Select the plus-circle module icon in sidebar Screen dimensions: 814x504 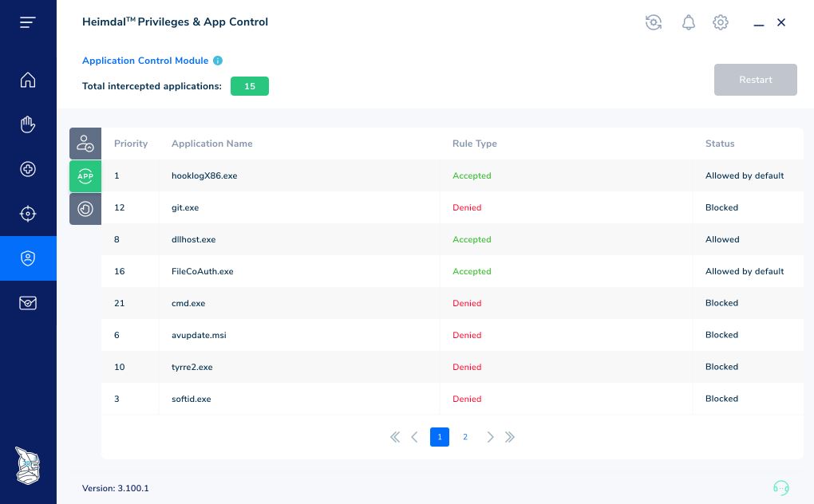click(27, 169)
